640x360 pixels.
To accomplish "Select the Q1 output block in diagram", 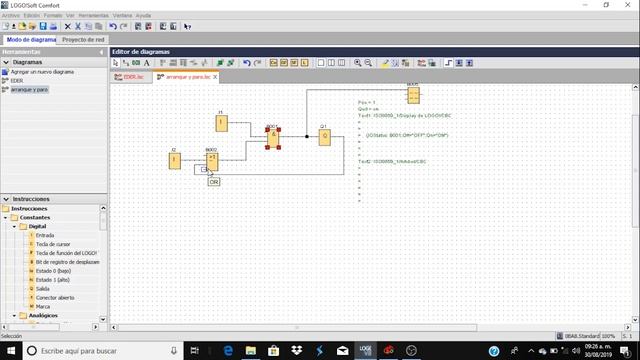I will click(324, 138).
